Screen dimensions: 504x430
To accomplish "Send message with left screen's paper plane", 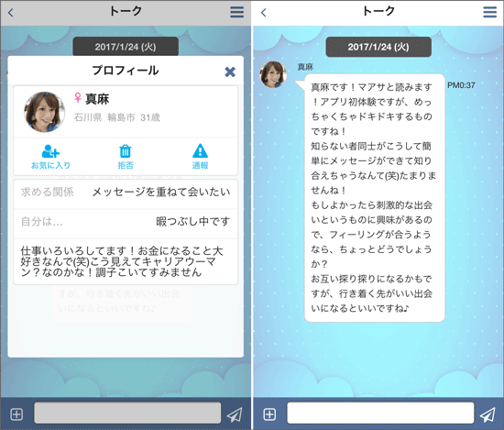I will 235,414.
